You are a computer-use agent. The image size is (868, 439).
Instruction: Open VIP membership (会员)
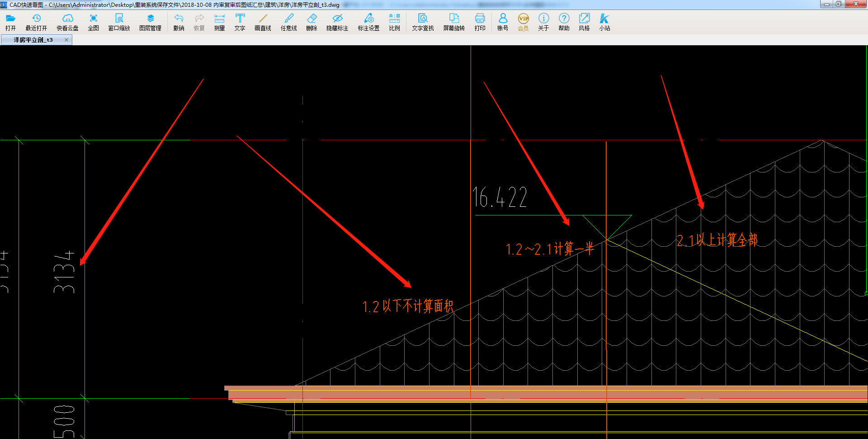tap(523, 22)
